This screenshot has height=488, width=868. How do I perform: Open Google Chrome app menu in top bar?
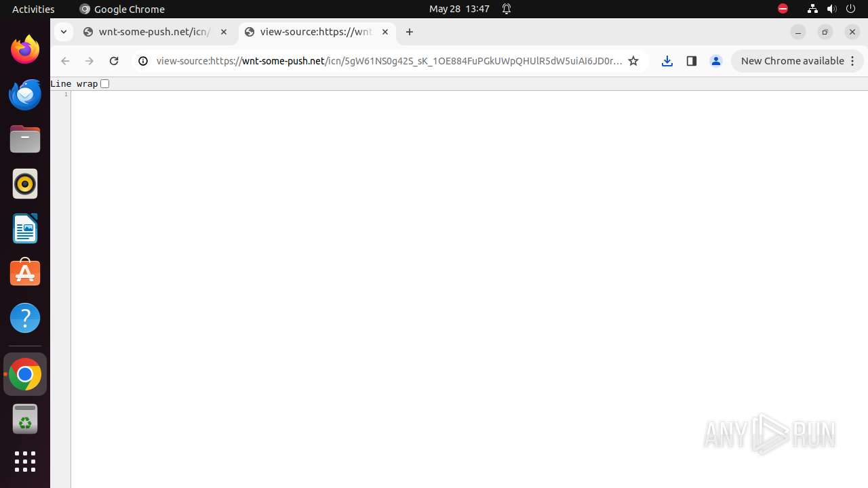122,9
